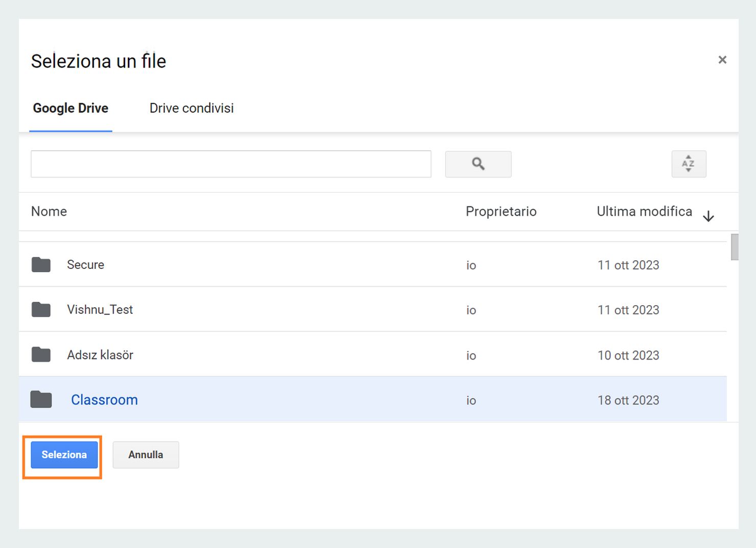756x548 pixels.
Task: Click the Secure folder icon
Action: [41, 265]
